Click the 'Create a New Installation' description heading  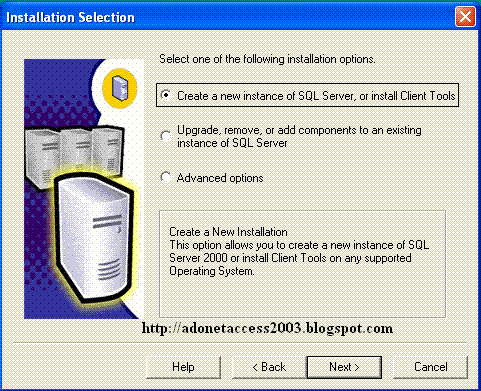(228, 232)
